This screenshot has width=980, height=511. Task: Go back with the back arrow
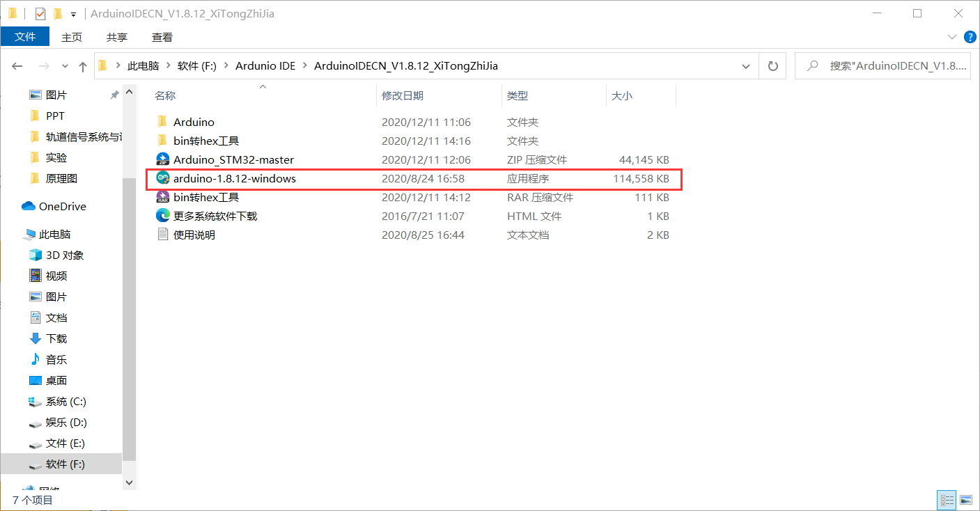(x=17, y=66)
